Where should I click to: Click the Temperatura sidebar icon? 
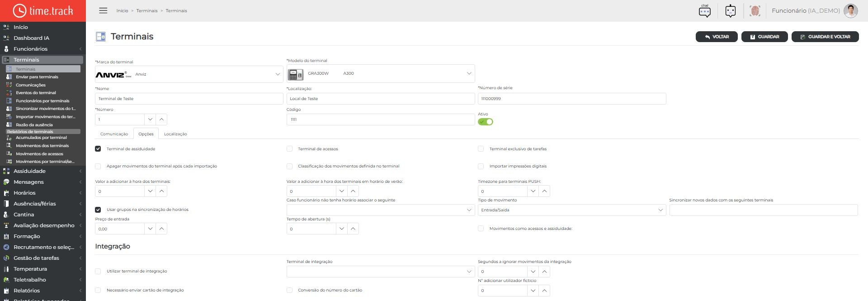(x=6, y=269)
